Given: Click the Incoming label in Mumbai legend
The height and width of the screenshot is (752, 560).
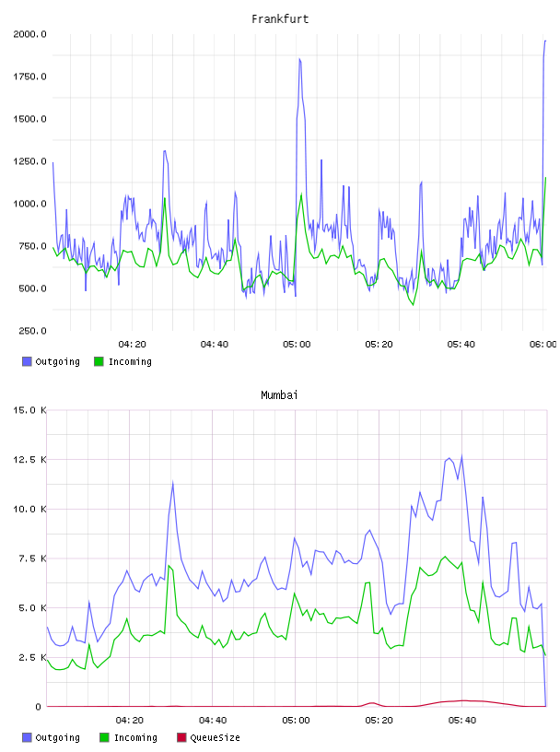Looking at the screenshot, I should pos(135,738).
